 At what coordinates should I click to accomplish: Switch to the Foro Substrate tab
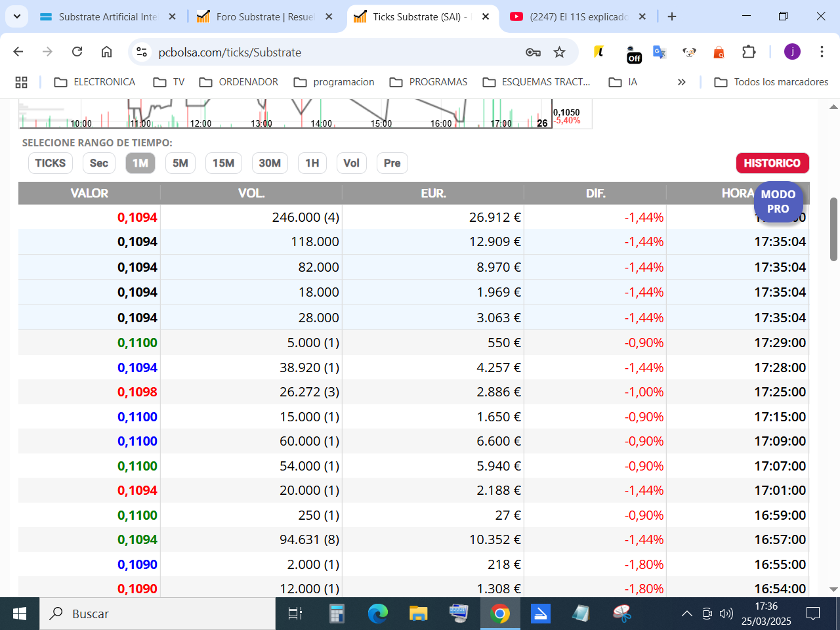265,17
